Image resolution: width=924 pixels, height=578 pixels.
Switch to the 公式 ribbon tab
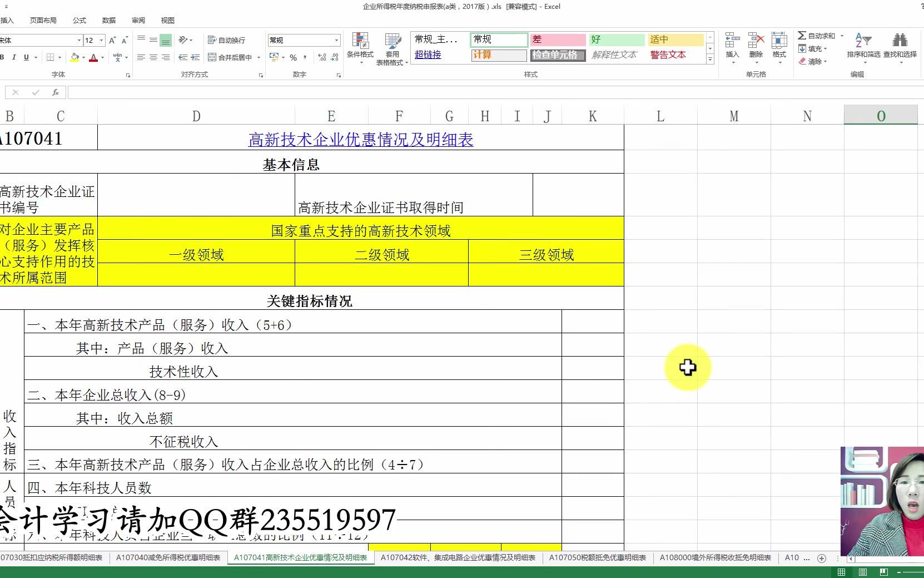pyautogui.click(x=79, y=20)
